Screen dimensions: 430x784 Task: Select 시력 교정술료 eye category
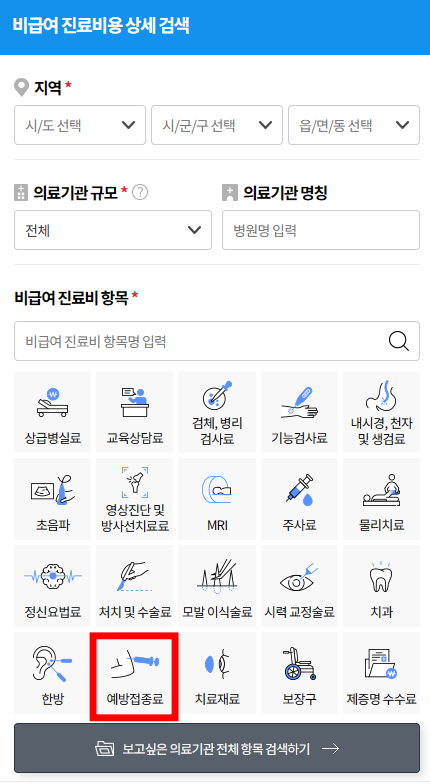pos(299,586)
